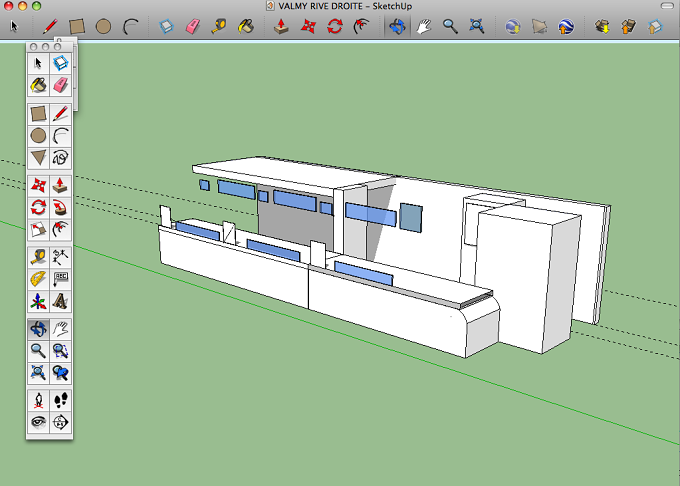The image size is (680, 486).
Task: Select the pink Eraser in main toolbar
Action: pyautogui.click(x=193, y=26)
